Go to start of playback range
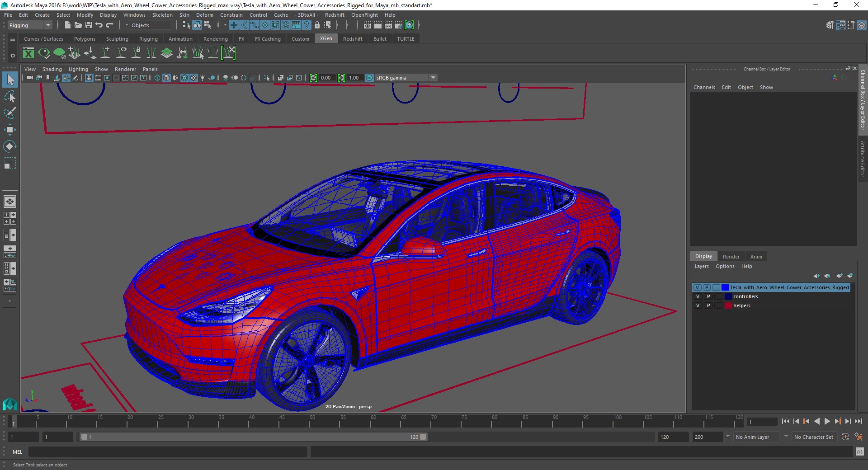The image size is (868, 470). pos(786,421)
